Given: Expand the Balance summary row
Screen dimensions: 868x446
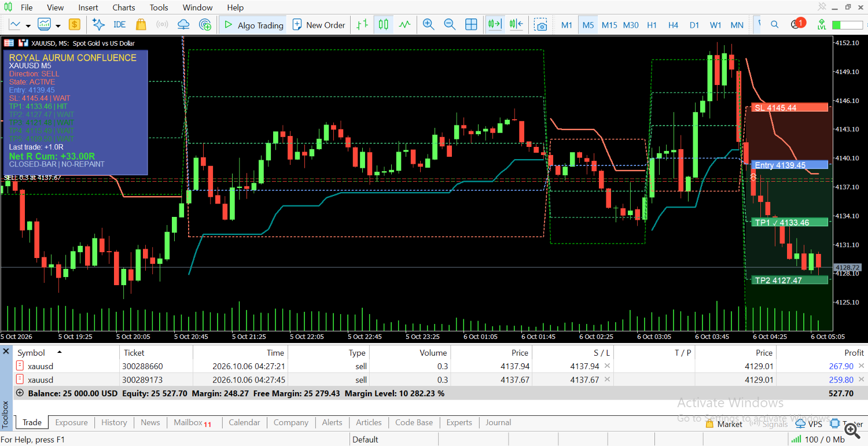Looking at the screenshot, I should (20, 393).
